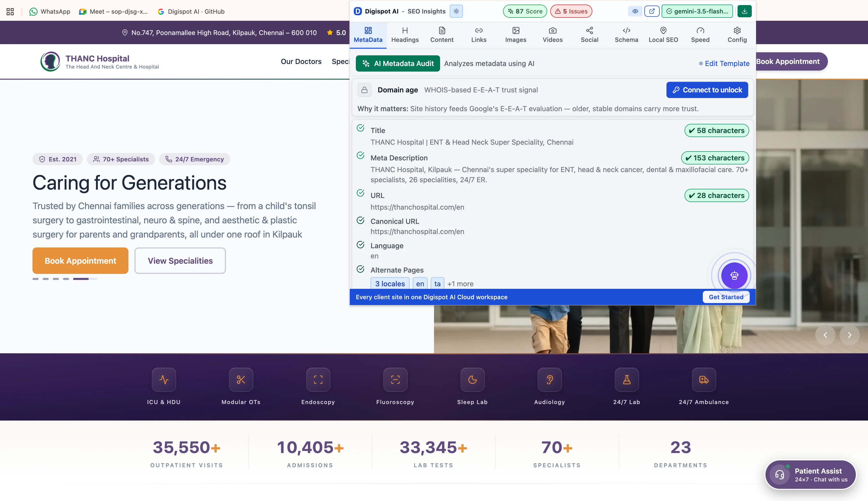The height and width of the screenshot is (501, 868).
Task: Open the Digispot AI GitHub bookmark
Action: (191, 11)
